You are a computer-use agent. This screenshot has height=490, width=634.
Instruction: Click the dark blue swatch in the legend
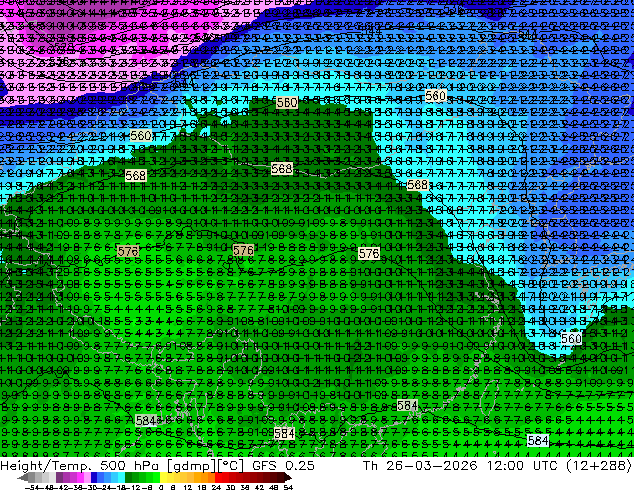pos(94,477)
